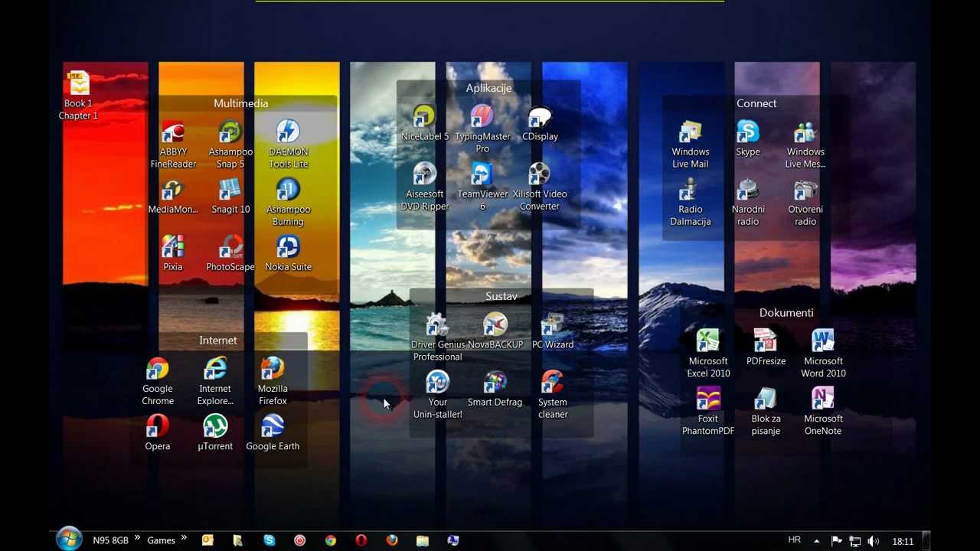Open TeamViewer 6
980x551 pixels.
[x=482, y=187]
